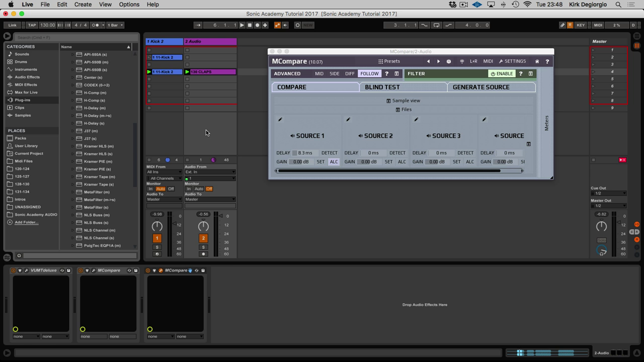Click the Link button
Viewport: 644px width, 362px height.
13,25
